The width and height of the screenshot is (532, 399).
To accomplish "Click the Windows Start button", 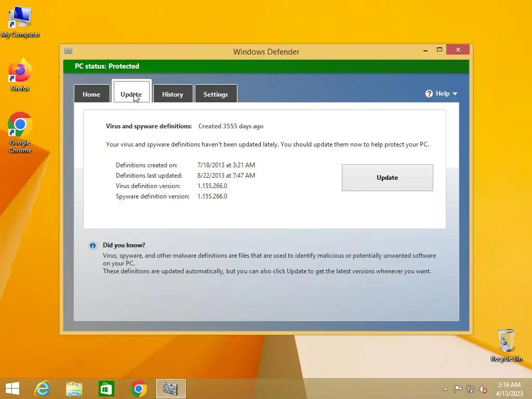I will 12,389.
